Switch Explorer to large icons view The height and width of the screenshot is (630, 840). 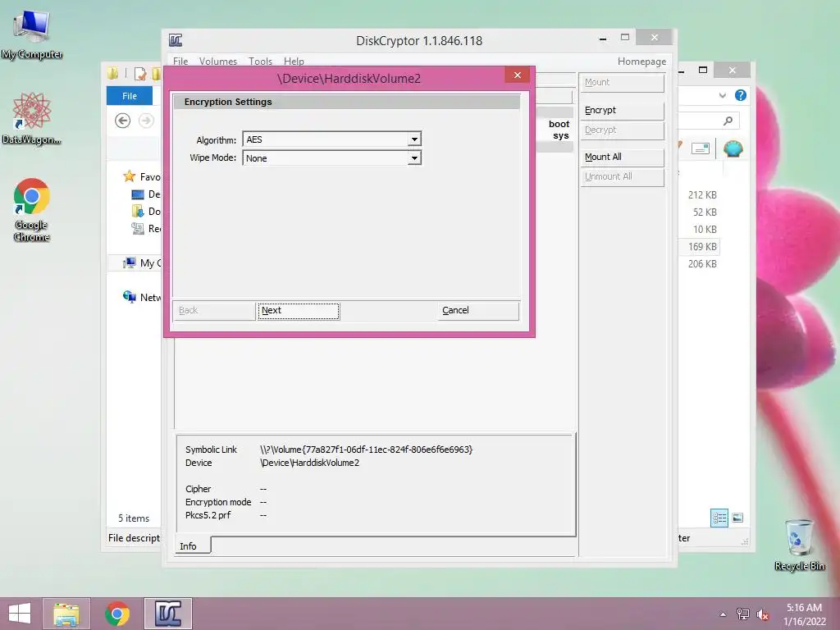737,518
